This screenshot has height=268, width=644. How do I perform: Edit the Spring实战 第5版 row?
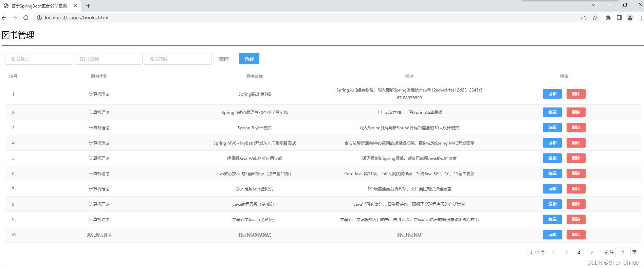click(x=552, y=94)
